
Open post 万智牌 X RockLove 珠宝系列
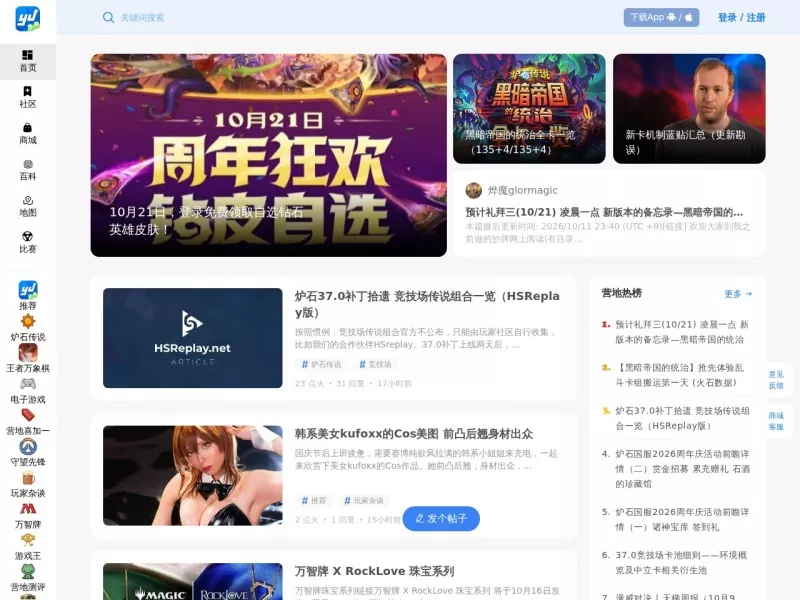[374, 571]
